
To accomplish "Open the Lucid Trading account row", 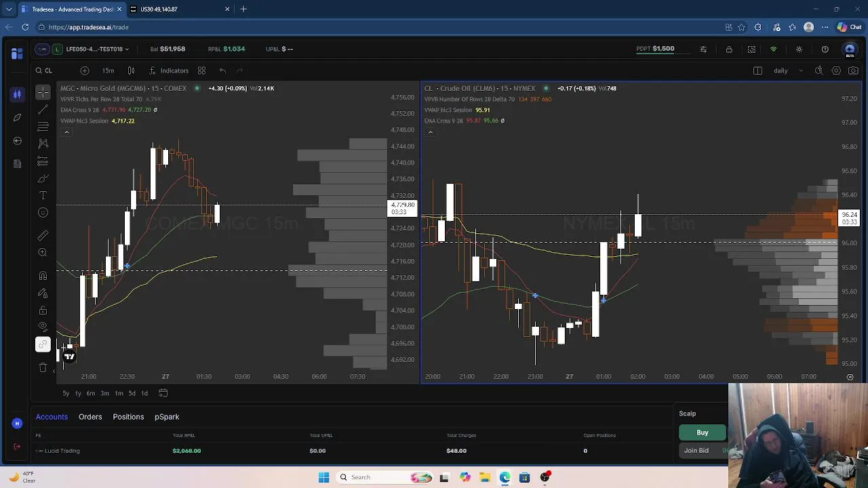I will [x=353, y=451].
